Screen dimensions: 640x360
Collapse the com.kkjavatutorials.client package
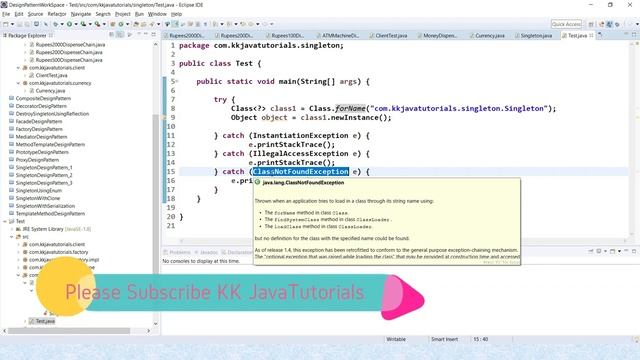18,68
